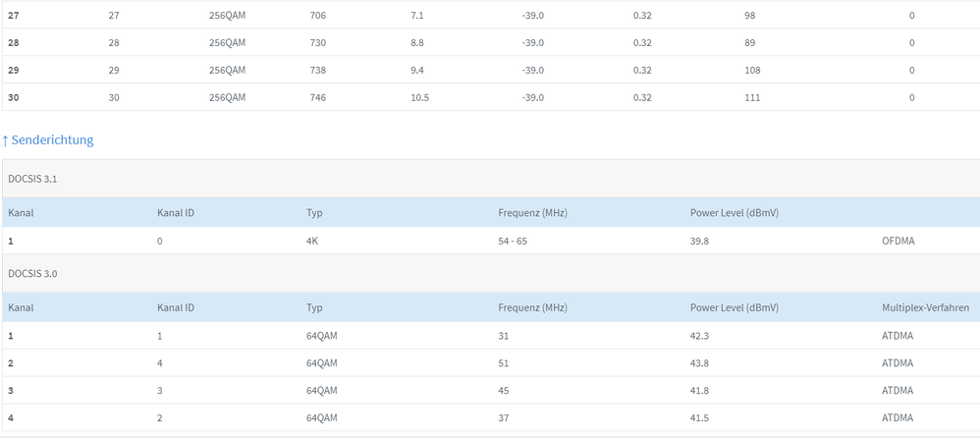This screenshot has width=980, height=438.
Task: Select the OFDMA value in DOCSIS 3.1 row
Action: [x=898, y=241]
